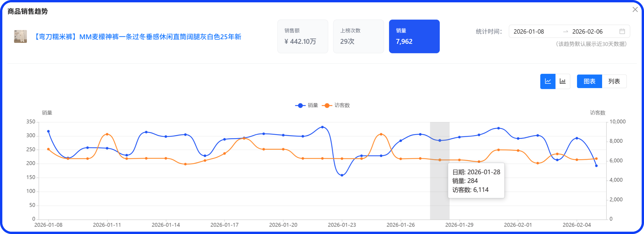
Task: Select the 图表 view tab
Action: point(589,81)
